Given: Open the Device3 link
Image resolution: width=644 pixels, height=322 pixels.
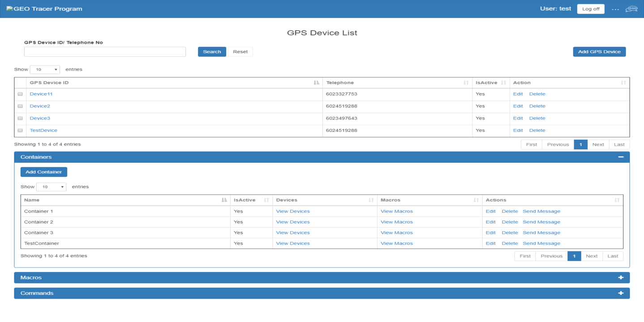Looking at the screenshot, I should [40, 118].
